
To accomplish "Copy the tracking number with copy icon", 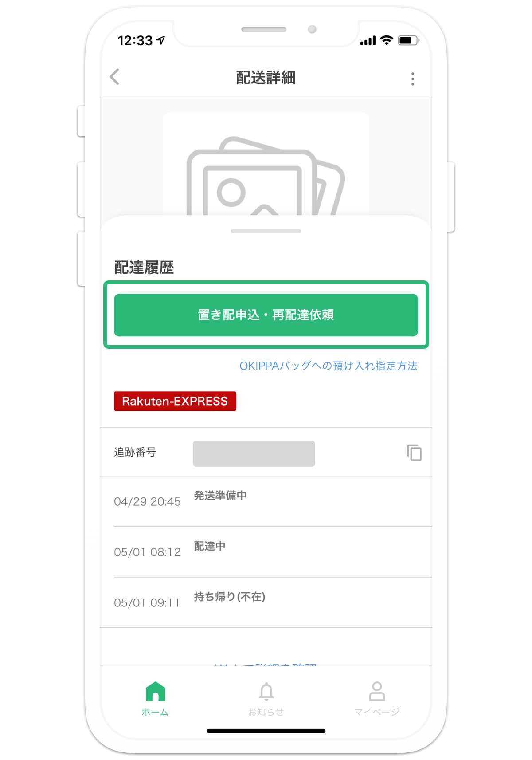I will point(414,453).
